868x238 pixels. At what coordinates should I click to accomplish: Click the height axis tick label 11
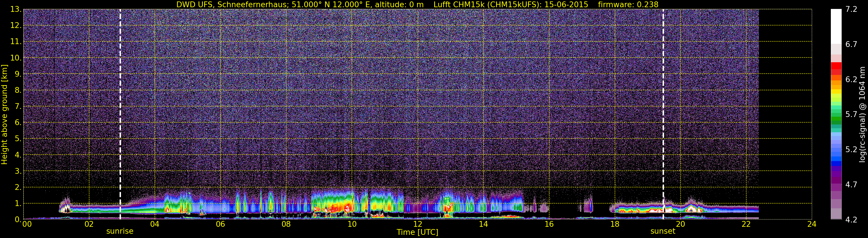pos(16,42)
